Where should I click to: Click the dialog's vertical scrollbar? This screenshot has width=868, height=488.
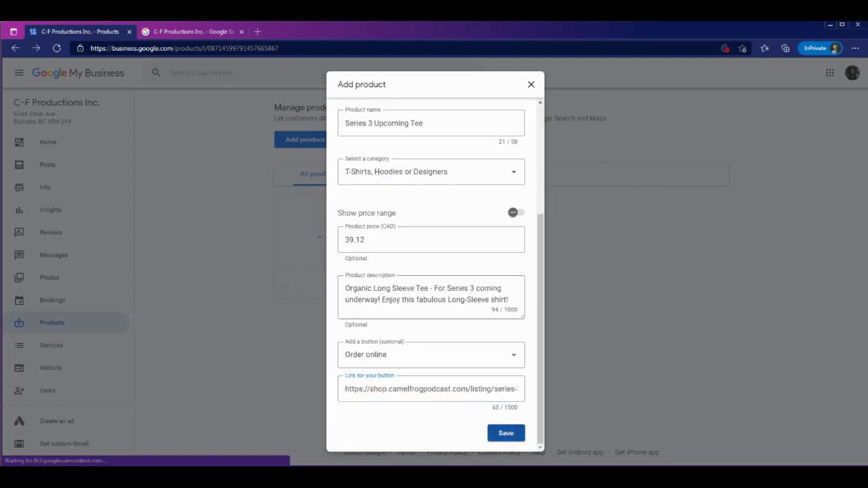click(540, 325)
